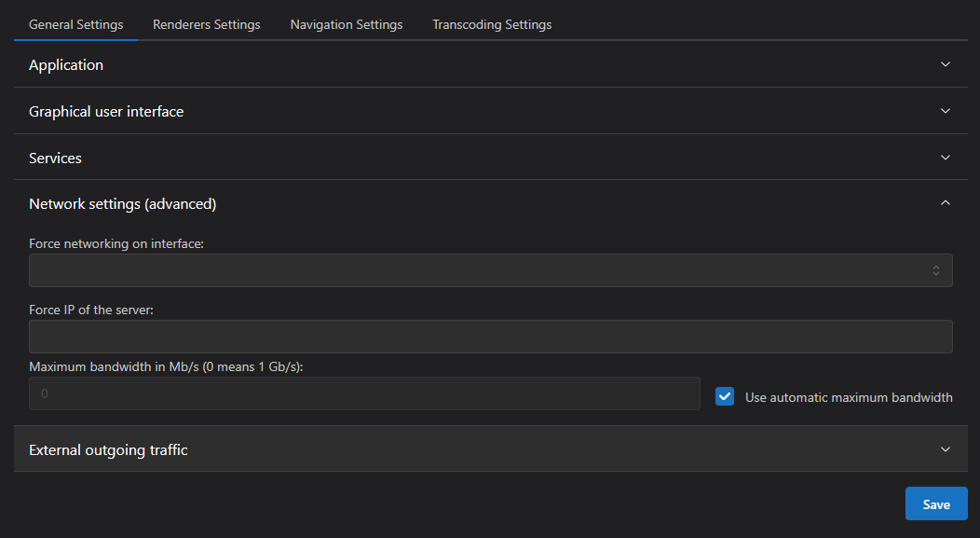This screenshot has height=538, width=980.
Task: Open the Force networking on interface dropdown
Action: [491, 270]
